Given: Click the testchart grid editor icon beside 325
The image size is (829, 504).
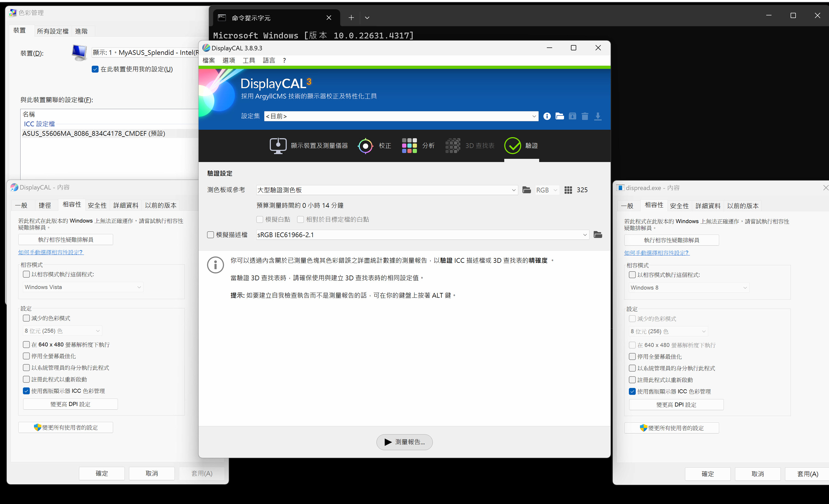Looking at the screenshot, I should coord(568,190).
